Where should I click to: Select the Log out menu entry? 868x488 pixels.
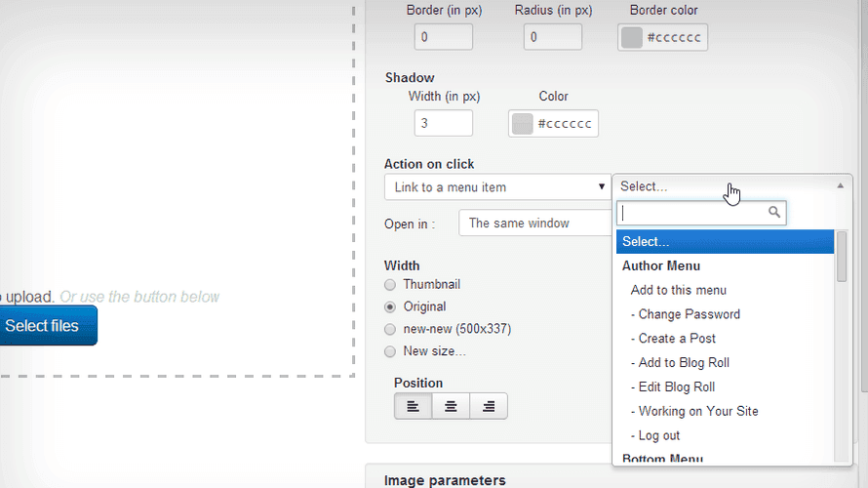658,435
